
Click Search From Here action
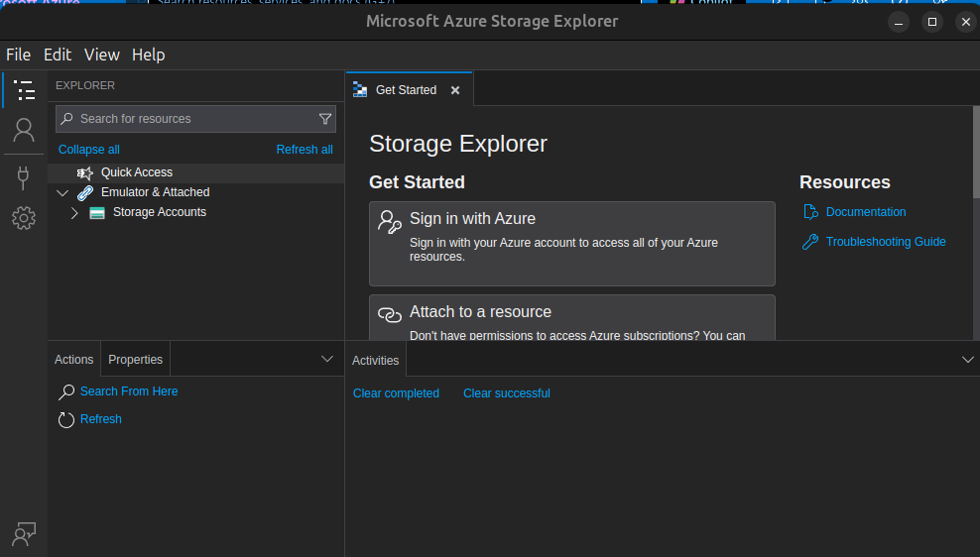[x=129, y=391]
